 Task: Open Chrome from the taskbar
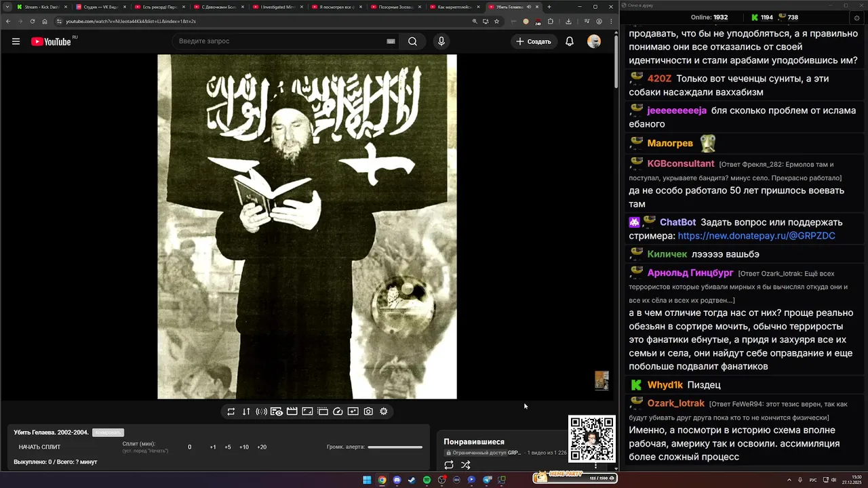(382, 480)
